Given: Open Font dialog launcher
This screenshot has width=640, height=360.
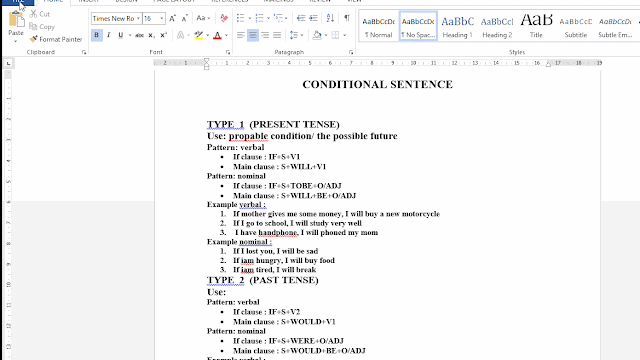Looking at the screenshot, I should (x=228, y=52).
